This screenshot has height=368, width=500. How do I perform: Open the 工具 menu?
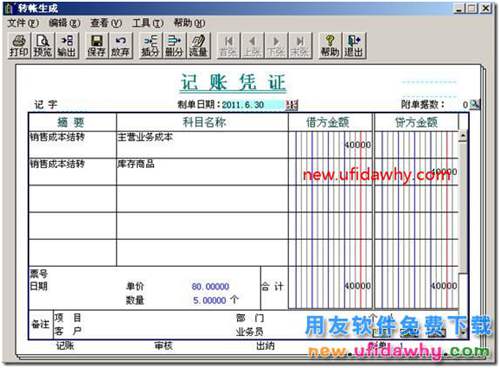(x=148, y=23)
